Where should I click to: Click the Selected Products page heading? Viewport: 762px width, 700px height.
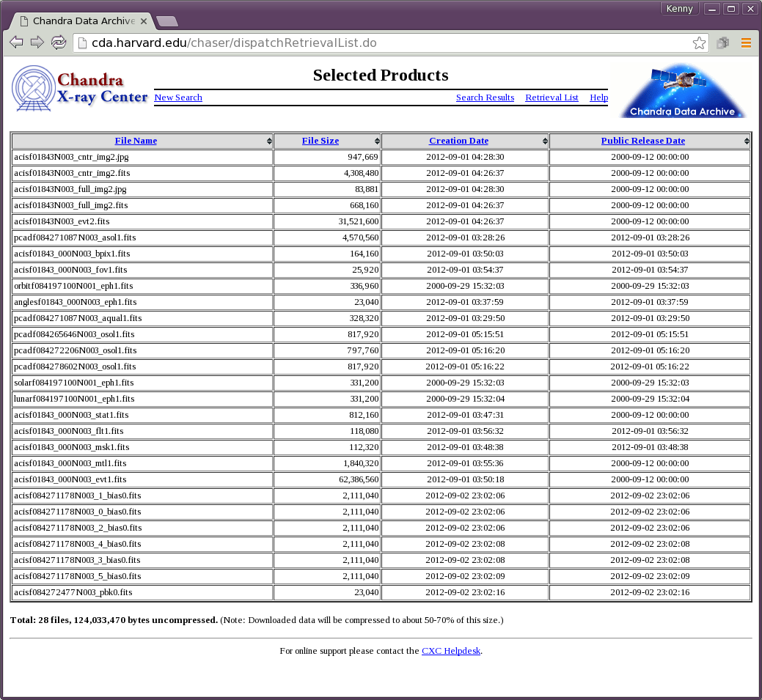click(381, 75)
